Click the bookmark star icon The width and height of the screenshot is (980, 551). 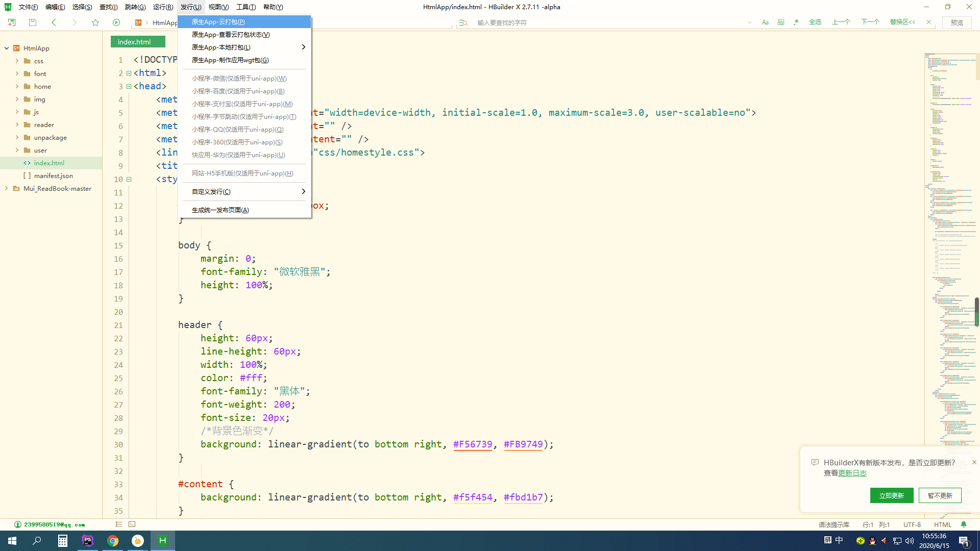pos(95,22)
